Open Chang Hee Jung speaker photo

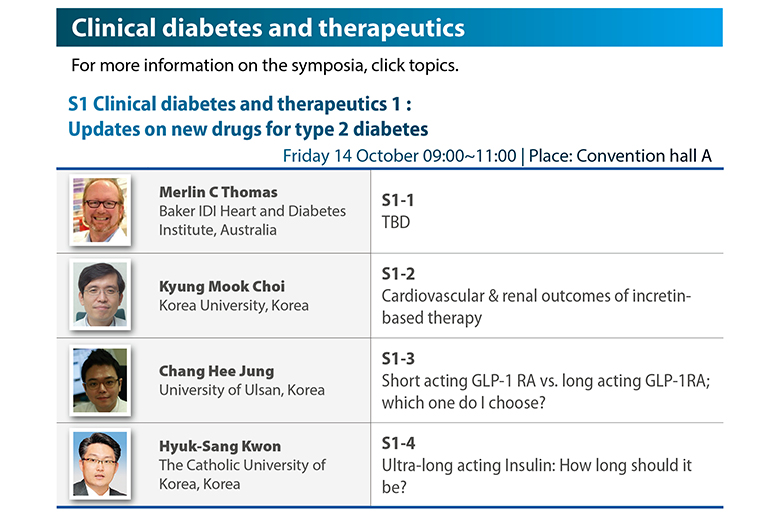[x=100, y=380]
